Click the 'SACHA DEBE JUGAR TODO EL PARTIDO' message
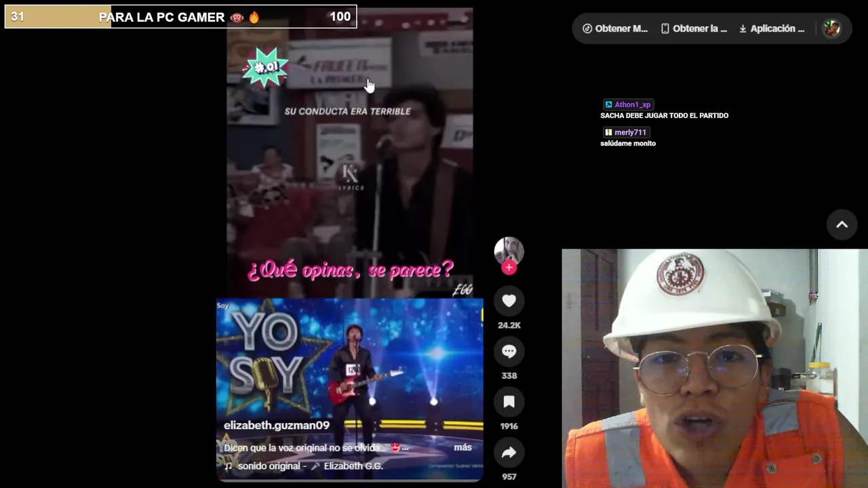 click(x=665, y=116)
